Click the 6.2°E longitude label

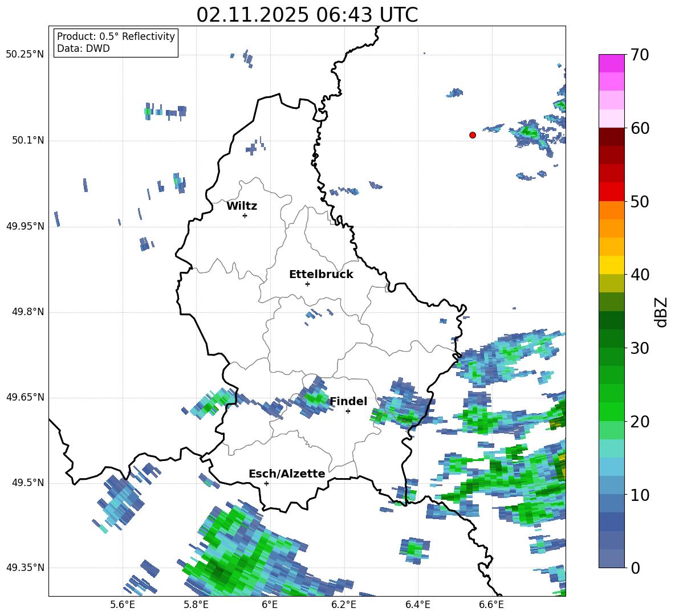344,605
